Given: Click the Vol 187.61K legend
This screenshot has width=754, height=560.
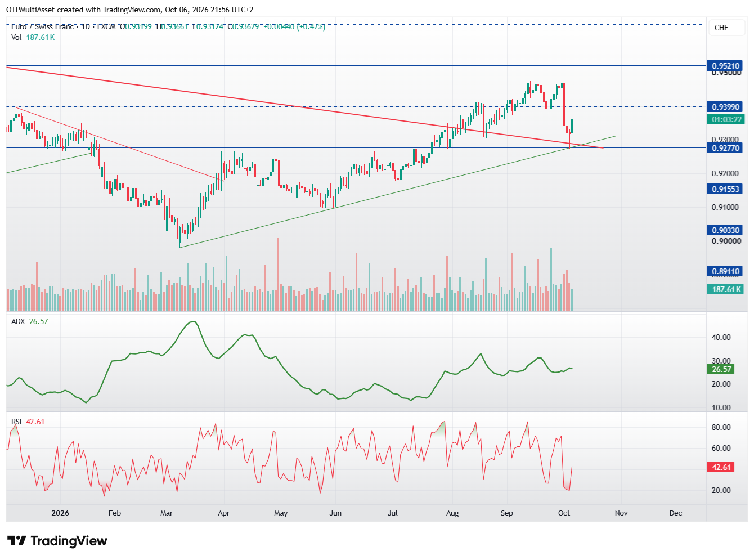Looking at the screenshot, I should 33,37.
